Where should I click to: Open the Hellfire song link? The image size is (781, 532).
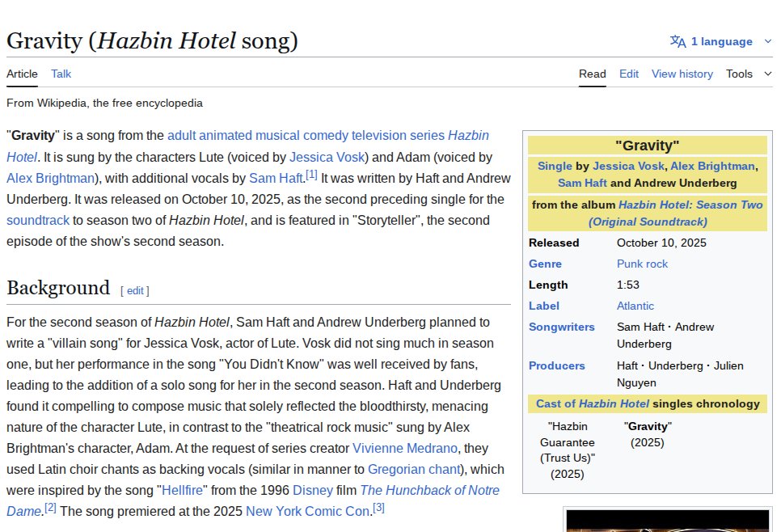pos(182,490)
